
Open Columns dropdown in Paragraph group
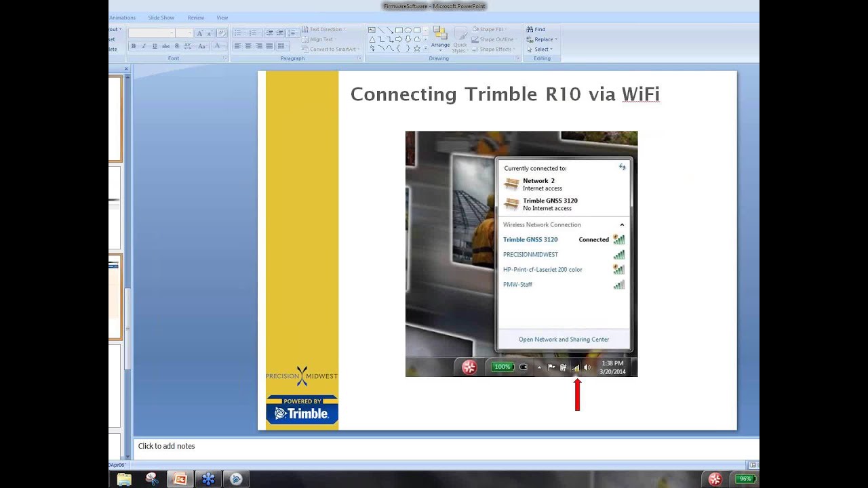(283, 46)
